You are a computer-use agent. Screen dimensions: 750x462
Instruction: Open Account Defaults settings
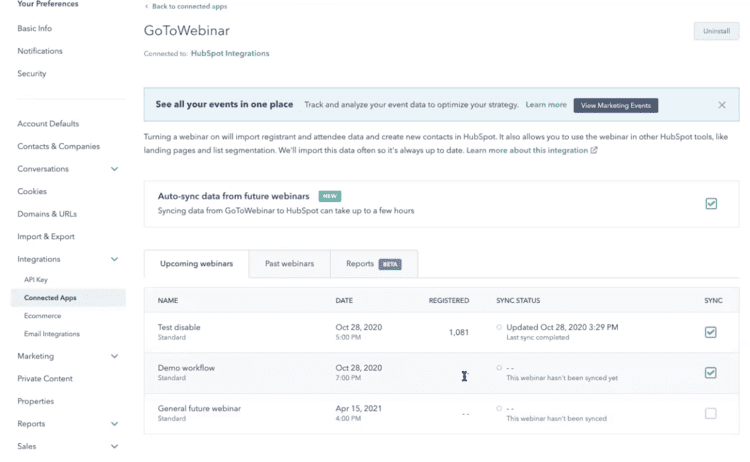[48, 123]
